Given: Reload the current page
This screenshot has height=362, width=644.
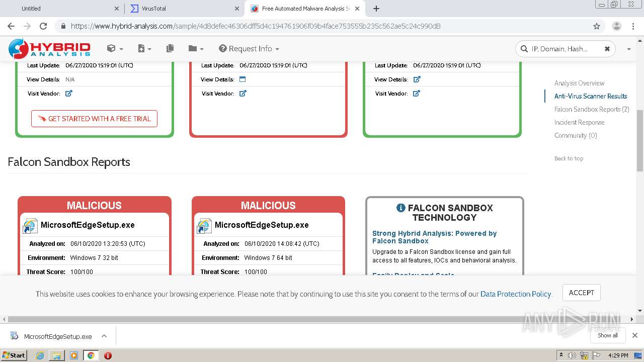Looking at the screenshot, I should (43, 26).
